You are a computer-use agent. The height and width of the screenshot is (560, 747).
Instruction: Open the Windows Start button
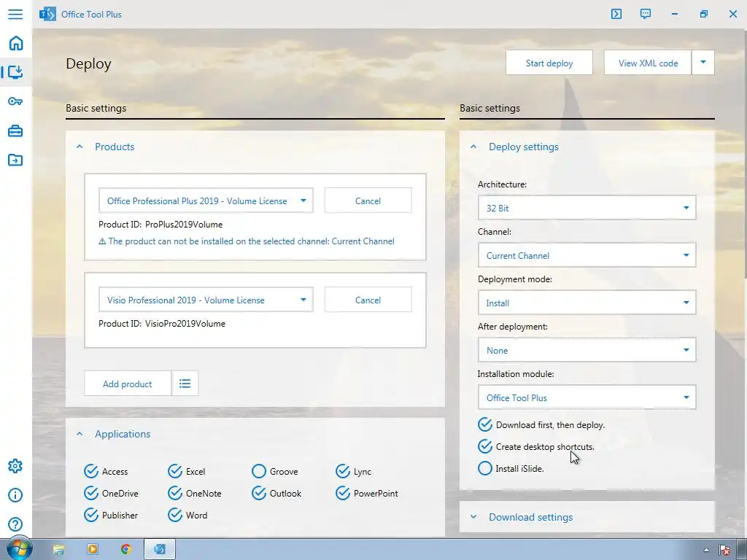pos(18,548)
